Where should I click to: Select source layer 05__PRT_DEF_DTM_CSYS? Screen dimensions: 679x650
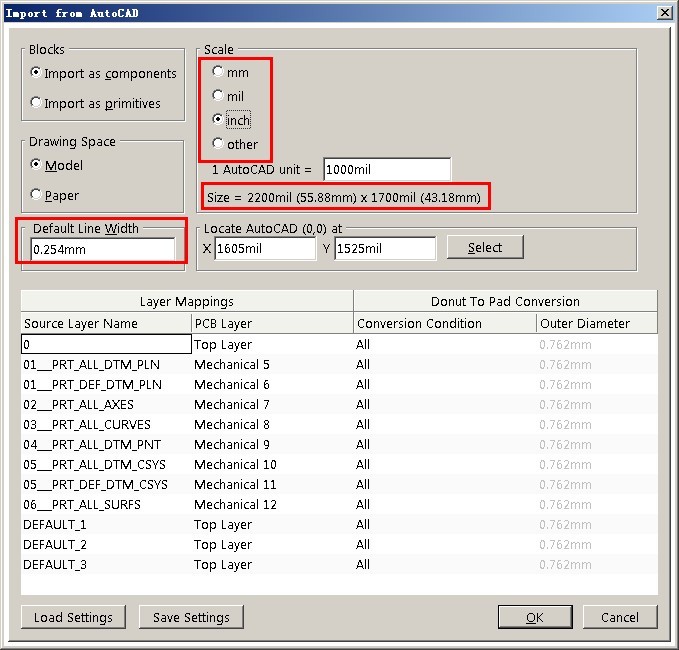pyautogui.click(x=106, y=485)
